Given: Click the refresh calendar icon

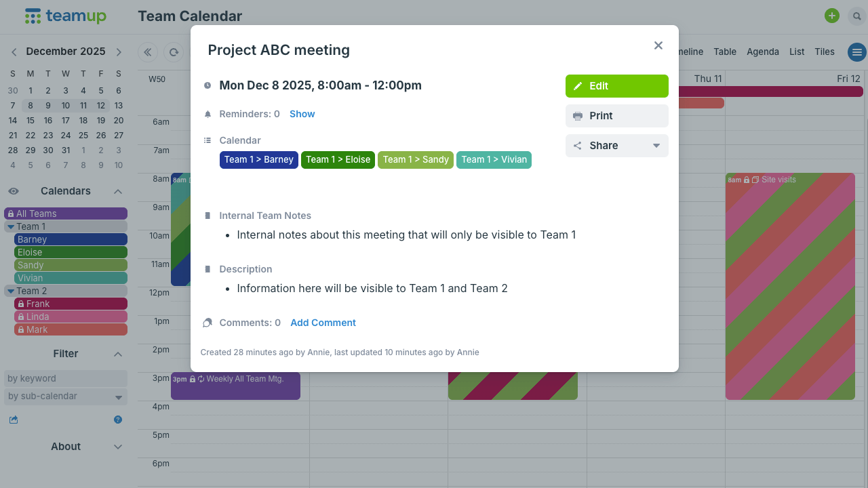Looking at the screenshot, I should tap(174, 52).
